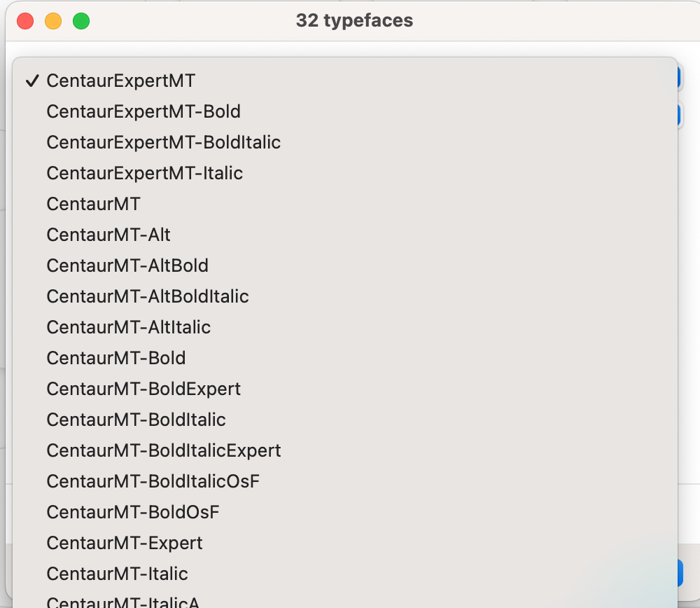Viewport: 700px width, 608px height.
Task: Pick CentaurExpertMT-BoldItalic typeface
Action: click(x=163, y=142)
